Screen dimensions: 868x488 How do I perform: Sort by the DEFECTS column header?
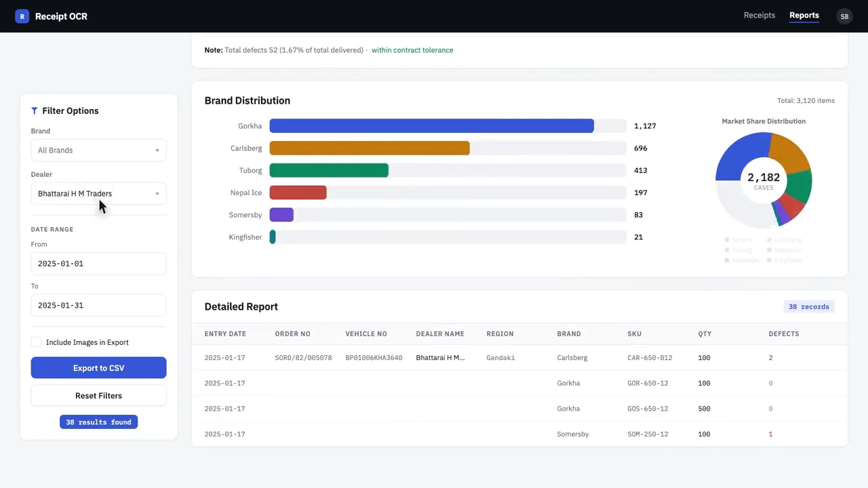tap(784, 334)
